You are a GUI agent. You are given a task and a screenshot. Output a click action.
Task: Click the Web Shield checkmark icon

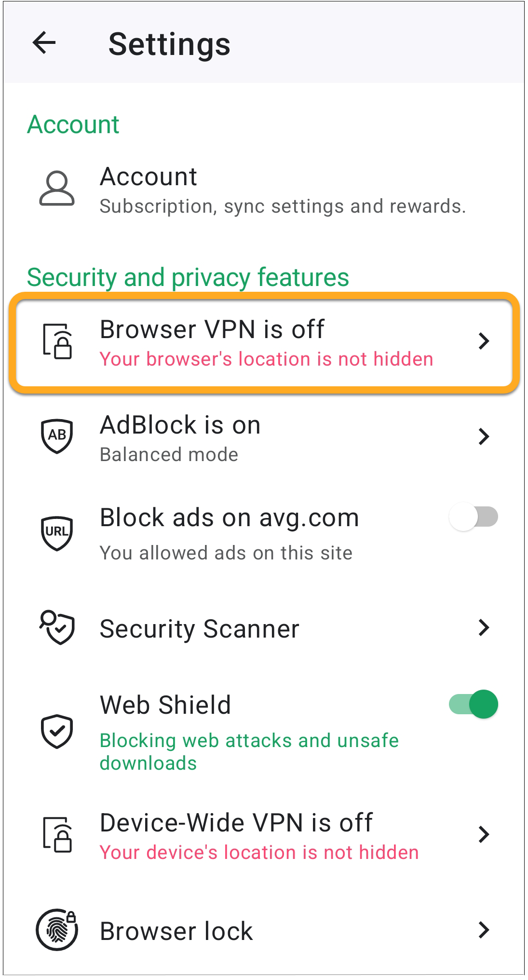point(57,731)
